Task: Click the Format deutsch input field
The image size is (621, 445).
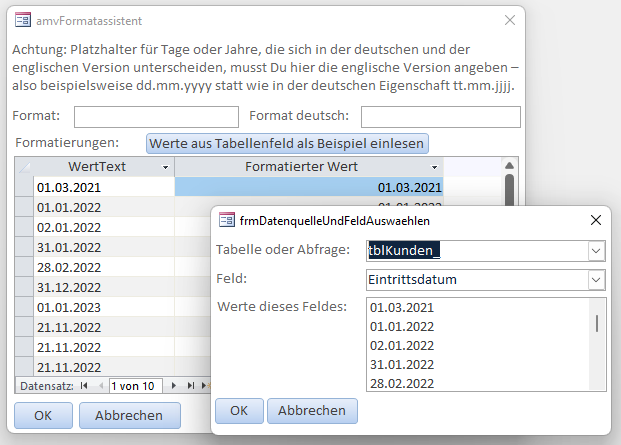Action: (x=441, y=117)
